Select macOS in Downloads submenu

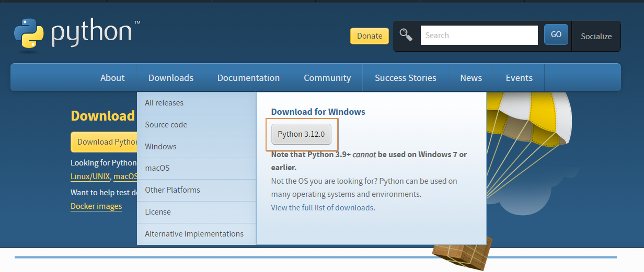197,168
